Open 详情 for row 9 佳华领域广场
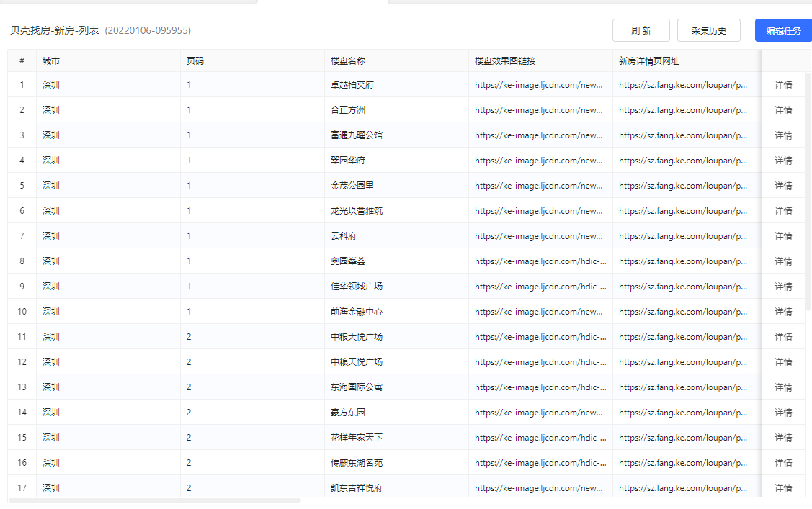This screenshot has height=509, width=812. 783,286
